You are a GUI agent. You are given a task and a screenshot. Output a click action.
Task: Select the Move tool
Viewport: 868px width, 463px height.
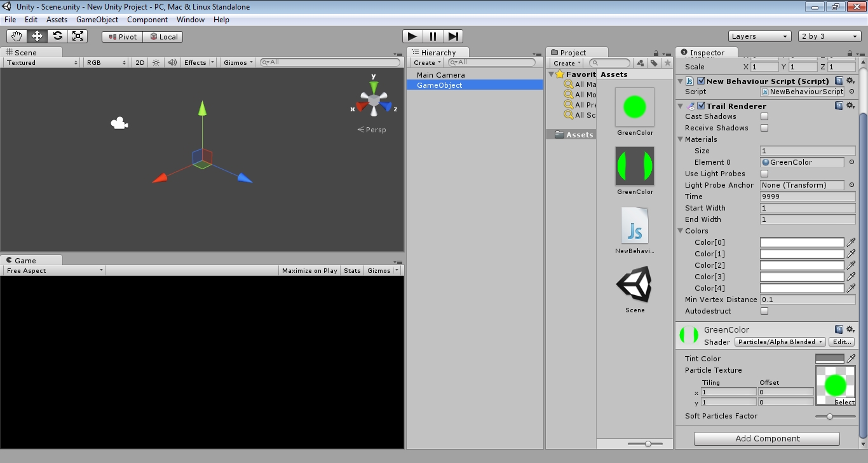coord(37,36)
